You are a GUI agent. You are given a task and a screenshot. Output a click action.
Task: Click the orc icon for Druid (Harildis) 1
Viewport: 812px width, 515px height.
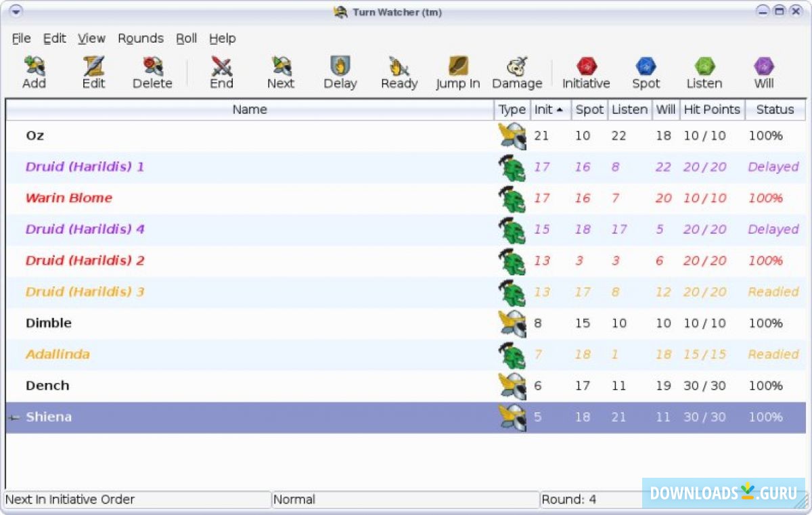(512, 167)
